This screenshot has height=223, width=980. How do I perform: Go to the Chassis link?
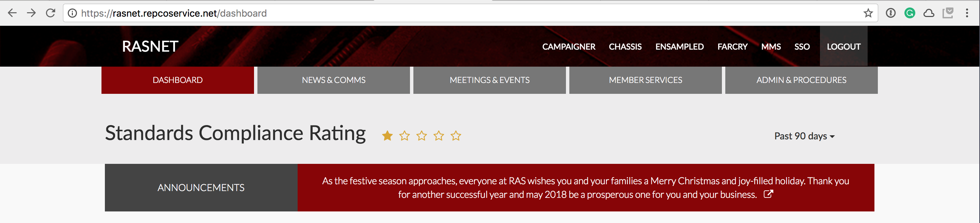click(625, 47)
